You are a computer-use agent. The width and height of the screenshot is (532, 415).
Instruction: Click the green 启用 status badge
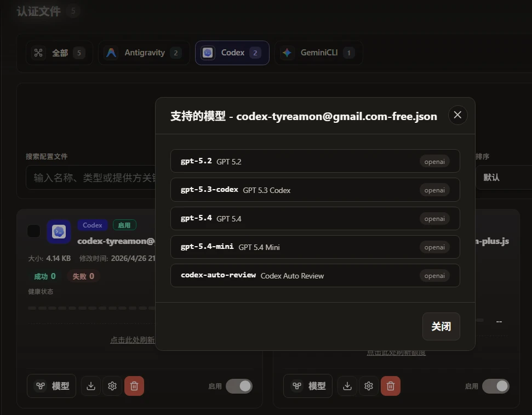click(124, 225)
